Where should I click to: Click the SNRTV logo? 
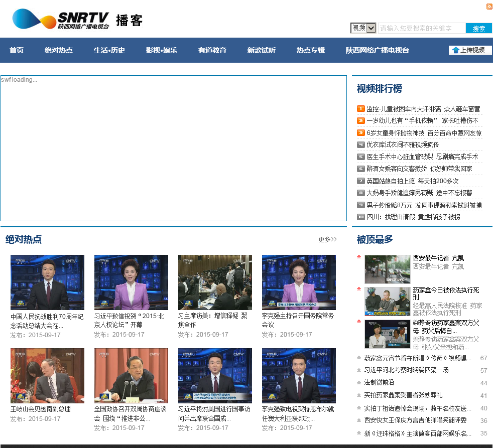click(60, 20)
